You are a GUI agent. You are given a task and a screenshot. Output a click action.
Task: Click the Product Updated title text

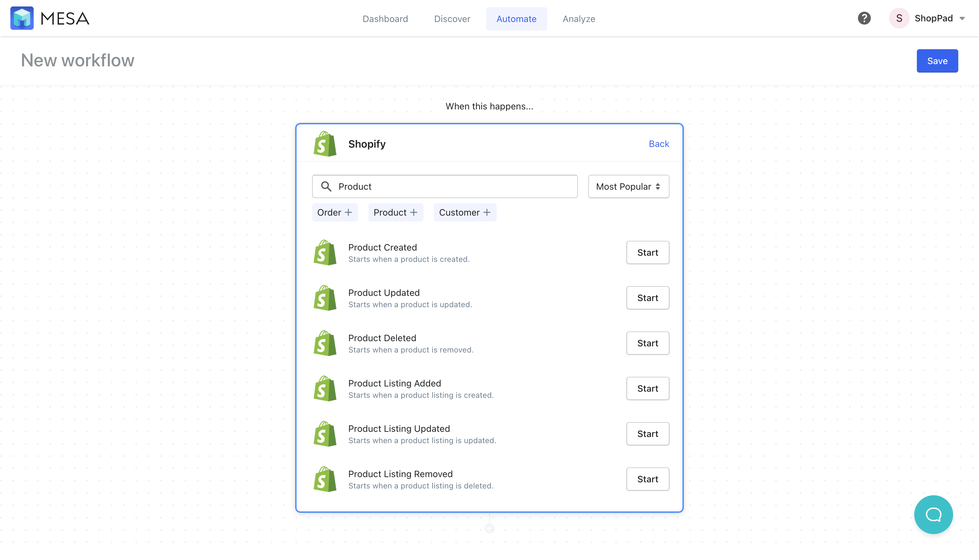pos(384,293)
